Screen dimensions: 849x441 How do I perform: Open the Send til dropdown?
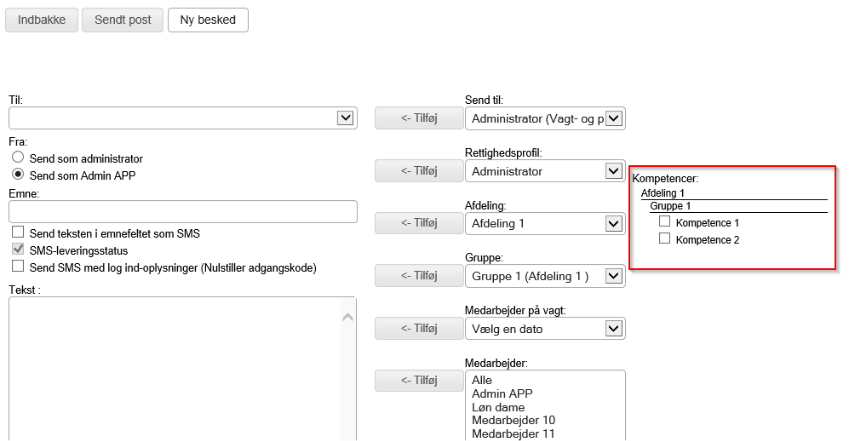tap(614, 119)
